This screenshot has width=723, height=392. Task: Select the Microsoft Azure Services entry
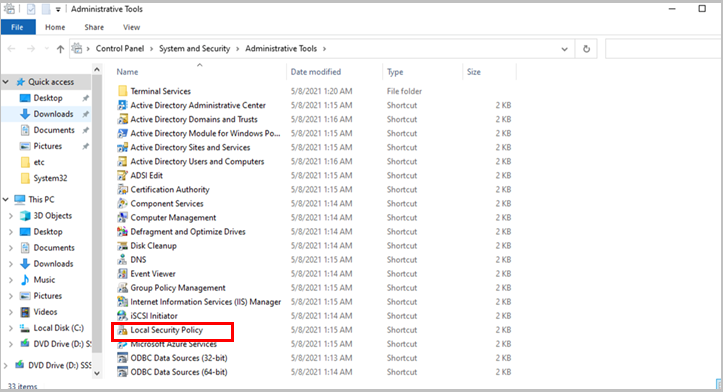pyautogui.click(x=173, y=344)
